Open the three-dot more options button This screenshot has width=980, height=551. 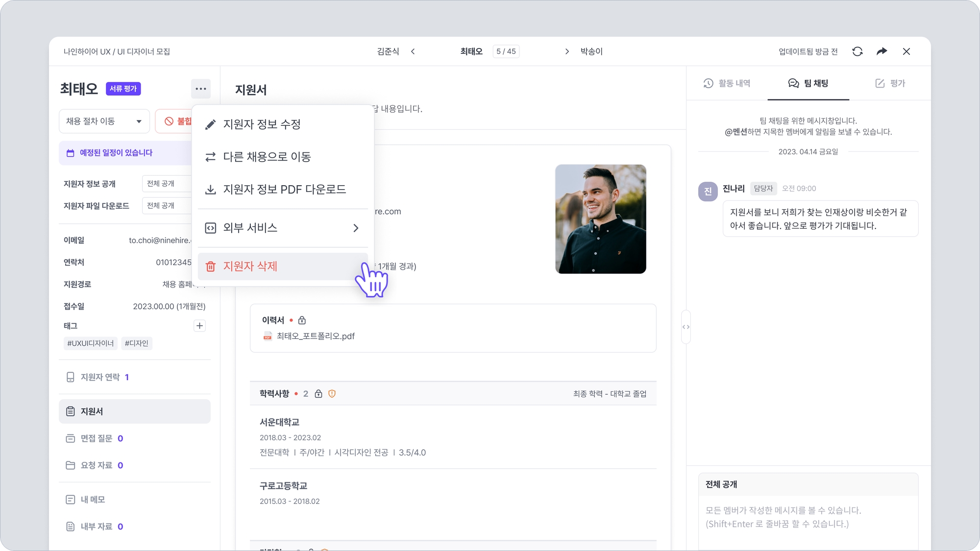pyautogui.click(x=200, y=89)
